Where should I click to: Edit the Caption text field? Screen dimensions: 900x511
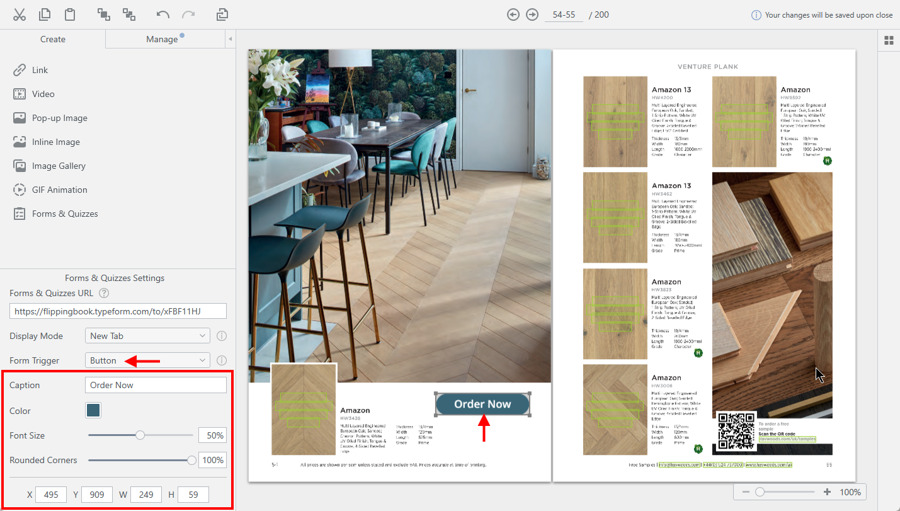tap(156, 385)
